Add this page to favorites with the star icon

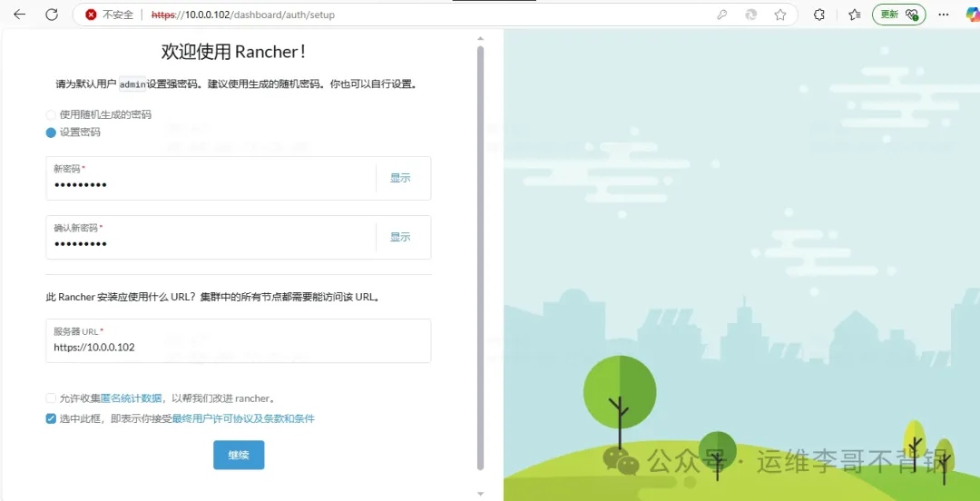tap(780, 15)
